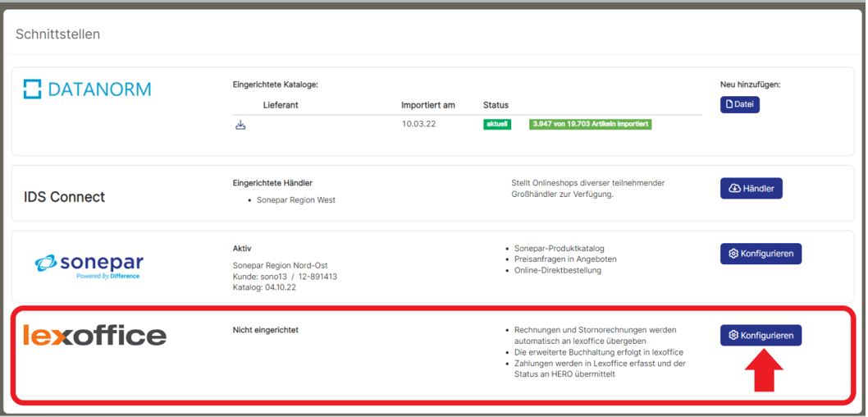This screenshot has width=868, height=417.
Task: Click '3.947 von 19.703 Artikeln importiert' badge
Action: point(590,124)
